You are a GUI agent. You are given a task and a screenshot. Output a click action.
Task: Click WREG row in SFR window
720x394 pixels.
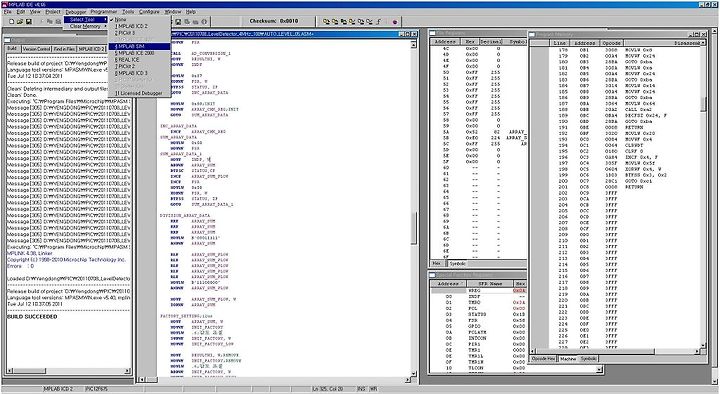[478, 291]
